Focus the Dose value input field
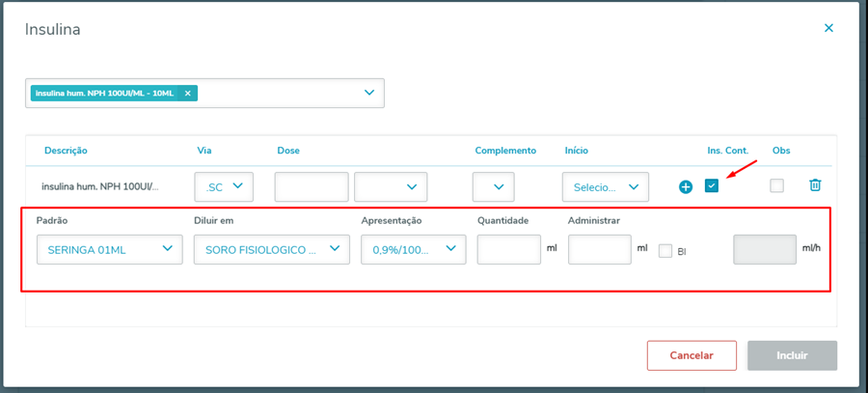The width and height of the screenshot is (868, 393). click(312, 186)
